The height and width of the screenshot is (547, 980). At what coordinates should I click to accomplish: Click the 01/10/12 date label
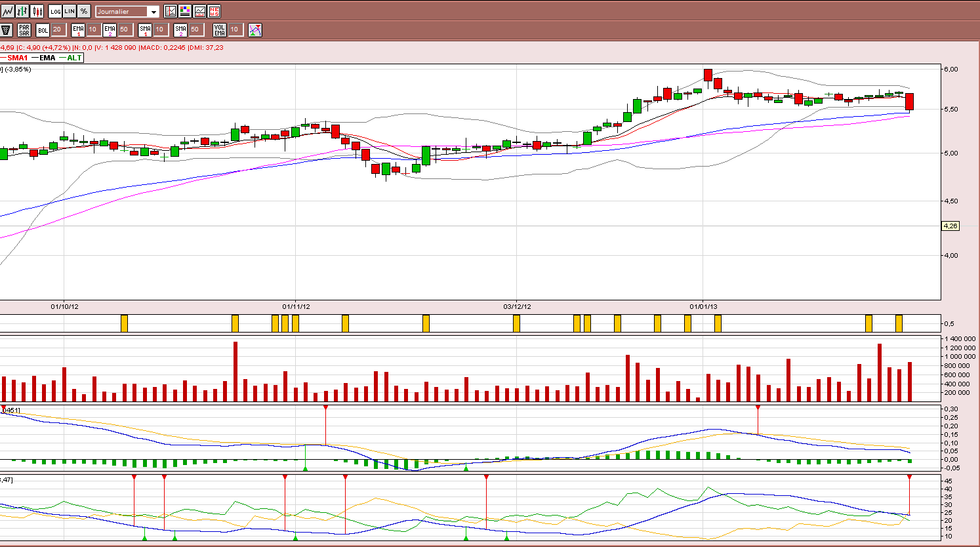pyautogui.click(x=65, y=306)
